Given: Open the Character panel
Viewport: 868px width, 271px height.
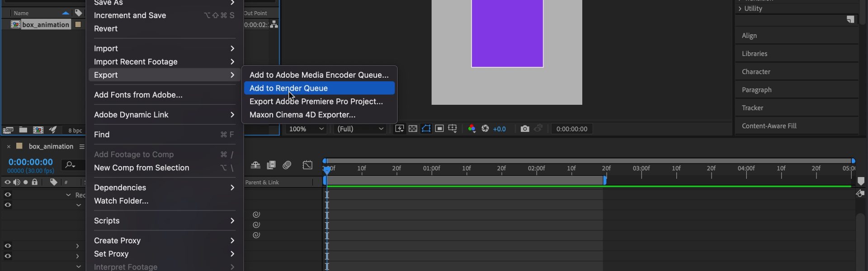Looking at the screenshot, I should [756, 72].
